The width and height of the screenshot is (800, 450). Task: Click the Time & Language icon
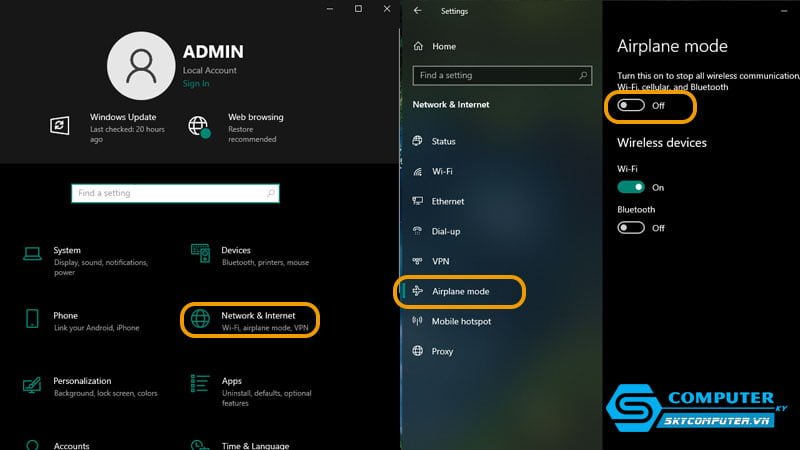click(199, 445)
